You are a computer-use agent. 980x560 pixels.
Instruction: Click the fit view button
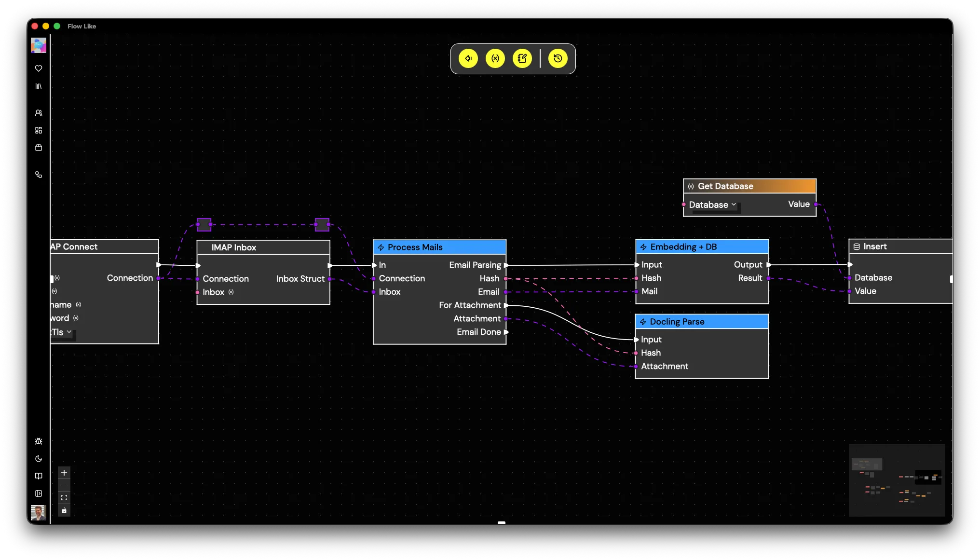[64, 498]
